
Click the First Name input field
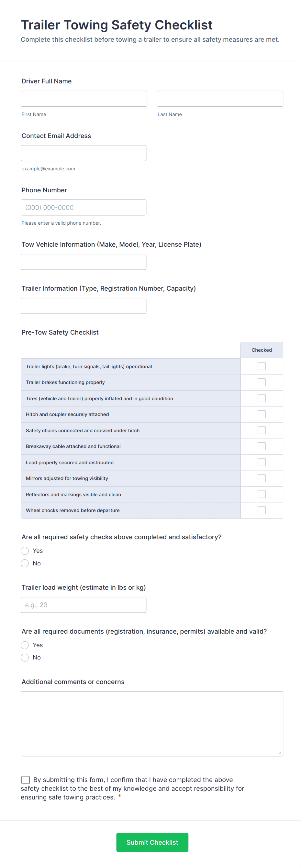[84, 98]
